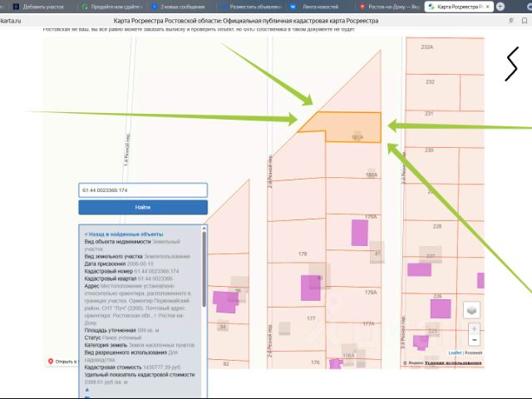
Task: Close the 'Карта Росреестра' tab
Action: click(488, 7)
